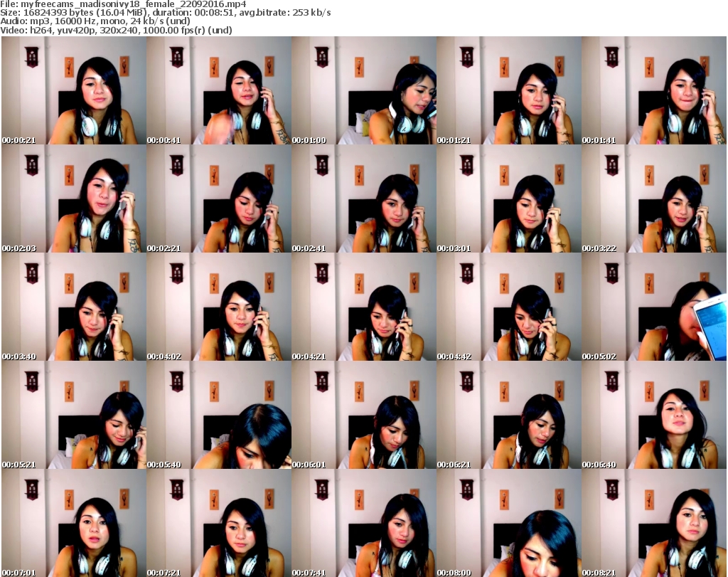
Task: Click the Size and duration info line
Action: [x=165, y=13]
